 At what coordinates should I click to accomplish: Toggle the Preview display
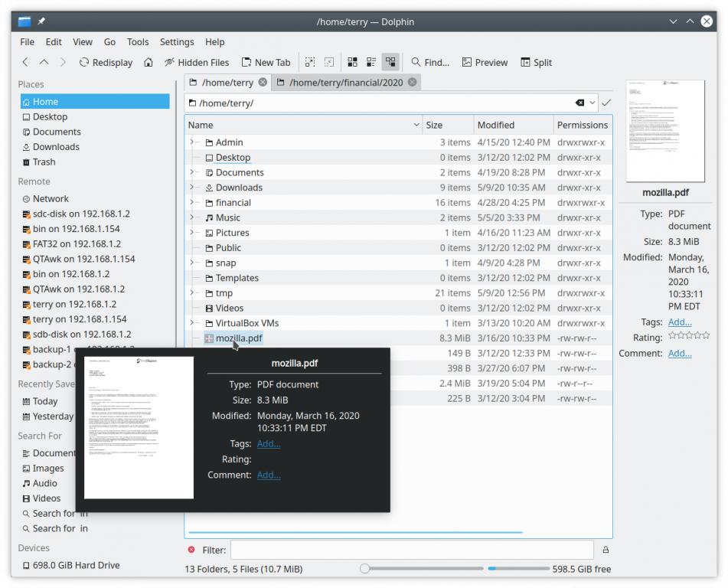[485, 63]
